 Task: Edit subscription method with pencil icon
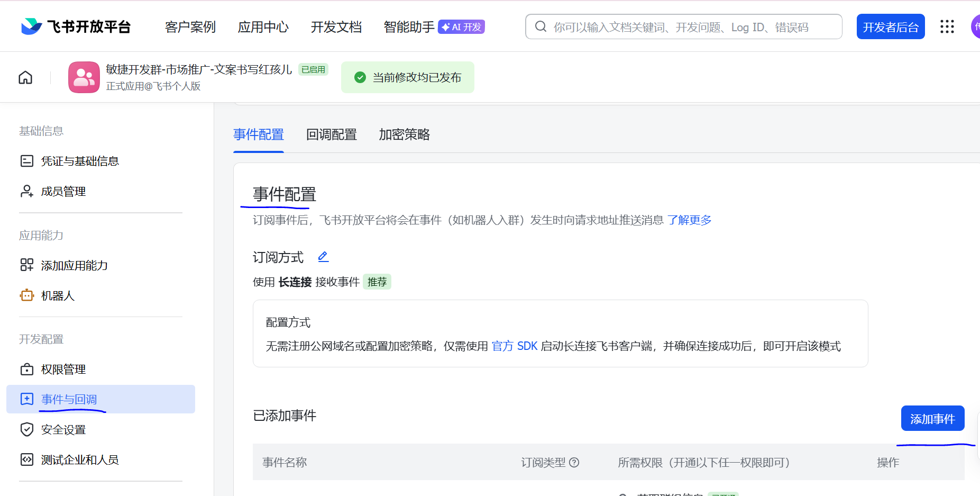323,257
